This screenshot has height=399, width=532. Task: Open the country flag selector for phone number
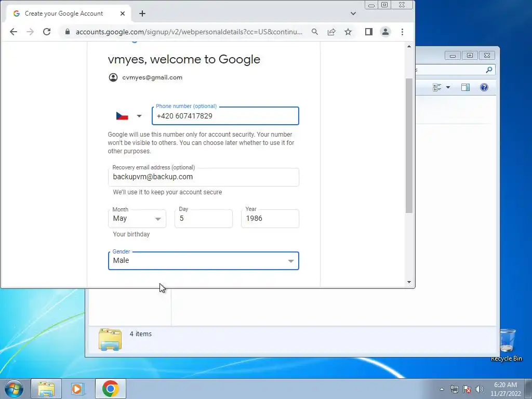point(129,116)
